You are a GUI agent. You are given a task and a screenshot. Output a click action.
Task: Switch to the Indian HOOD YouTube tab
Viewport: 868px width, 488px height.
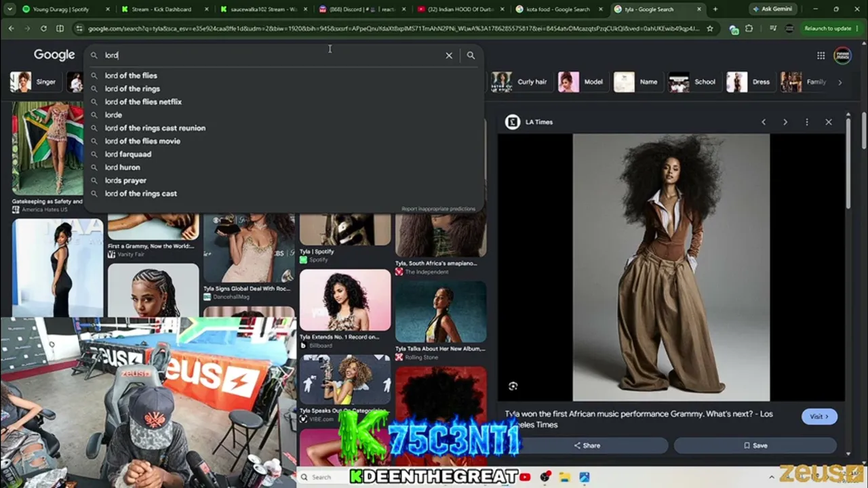(x=461, y=9)
